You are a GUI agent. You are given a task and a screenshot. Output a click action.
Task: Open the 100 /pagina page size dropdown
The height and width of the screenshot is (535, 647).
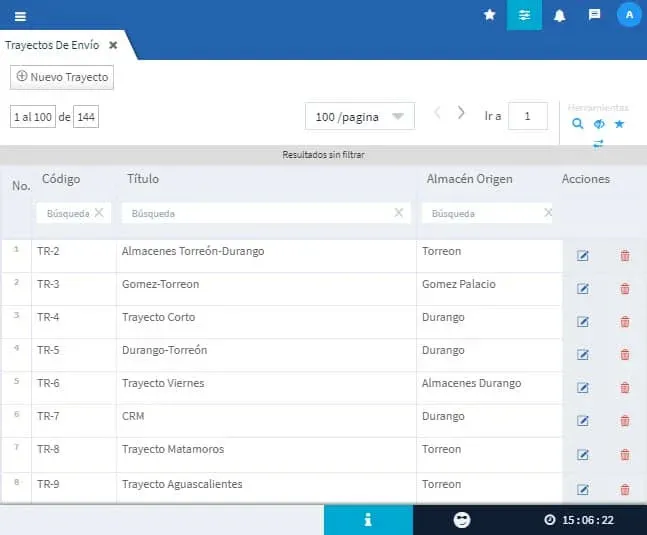pos(359,117)
